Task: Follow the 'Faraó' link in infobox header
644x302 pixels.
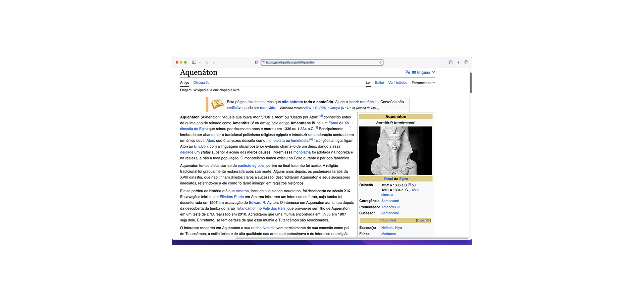Action: (x=388, y=179)
